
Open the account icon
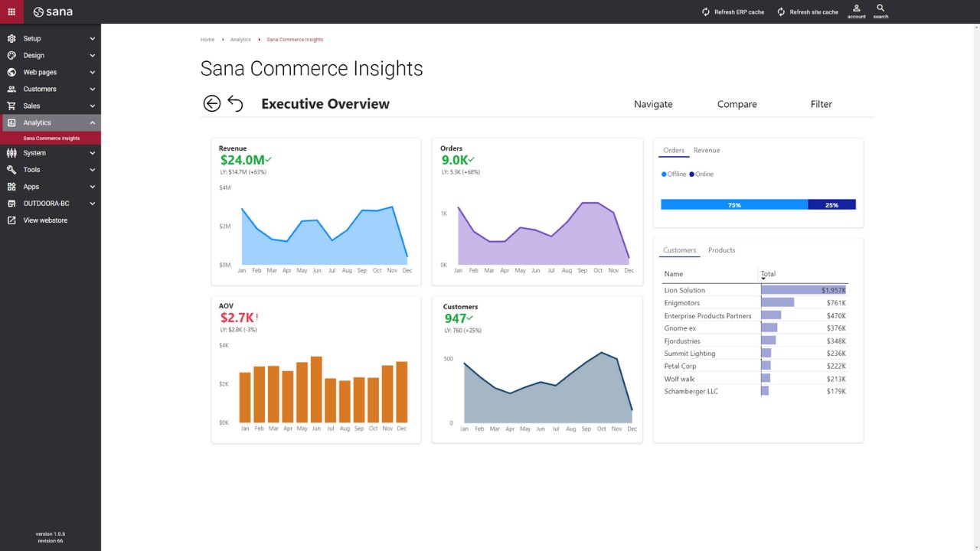click(x=857, y=8)
